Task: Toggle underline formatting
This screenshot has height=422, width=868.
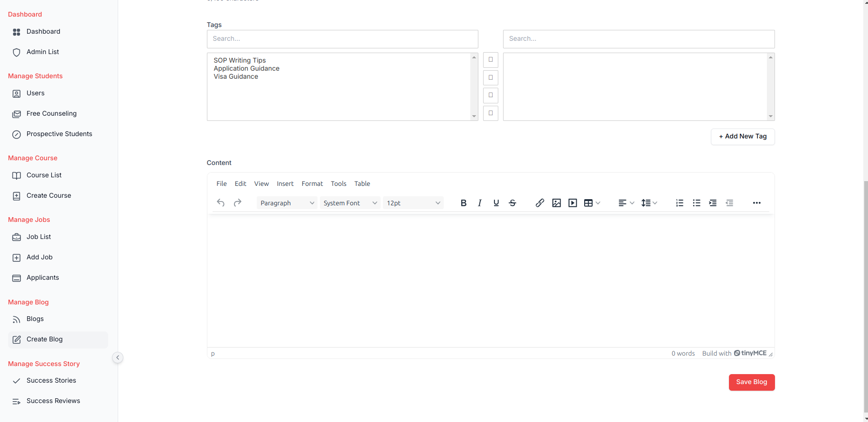Action: [496, 203]
